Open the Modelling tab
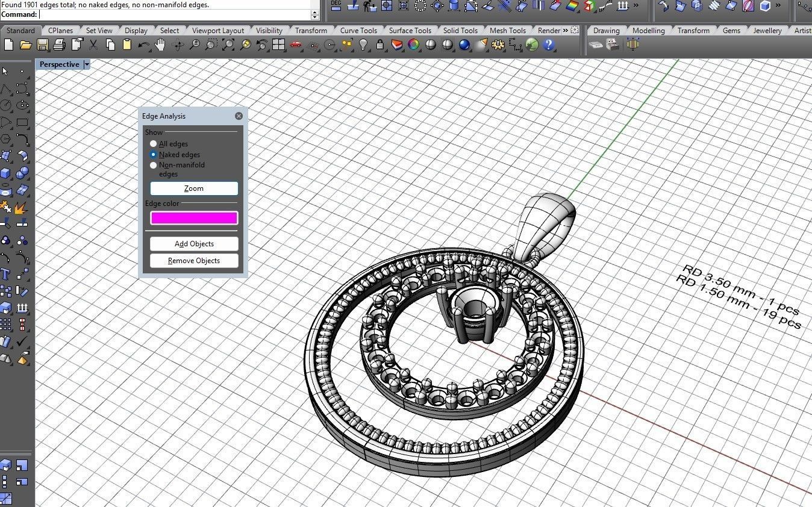 648,30
